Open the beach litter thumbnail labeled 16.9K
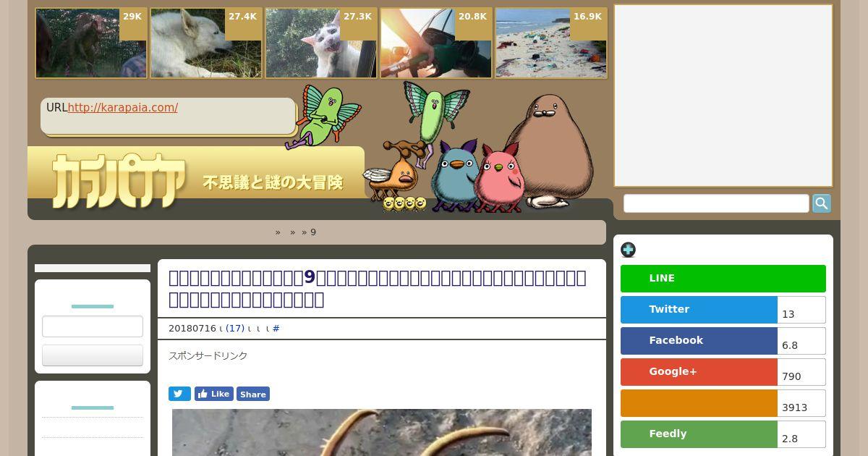This screenshot has width=868, height=456. click(551, 43)
